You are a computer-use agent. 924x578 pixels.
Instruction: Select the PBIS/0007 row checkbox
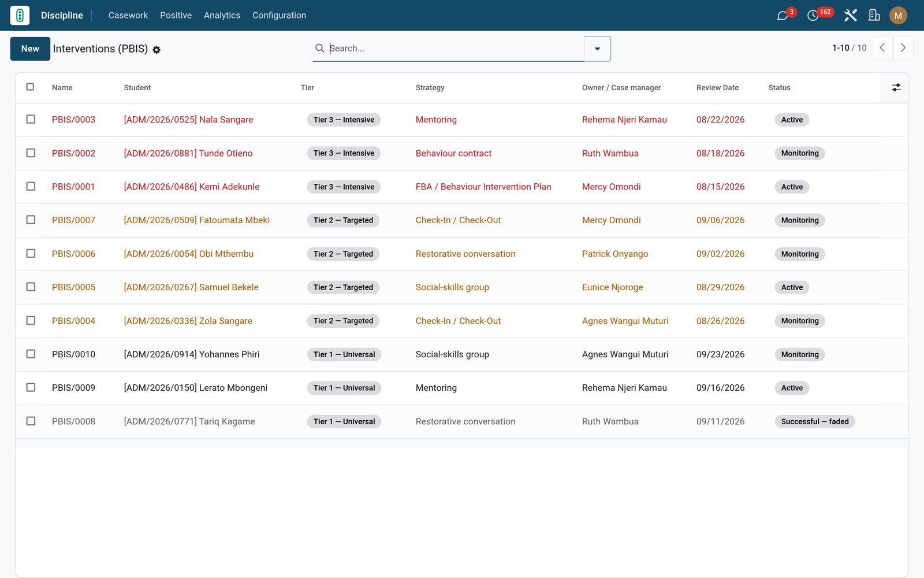point(31,220)
